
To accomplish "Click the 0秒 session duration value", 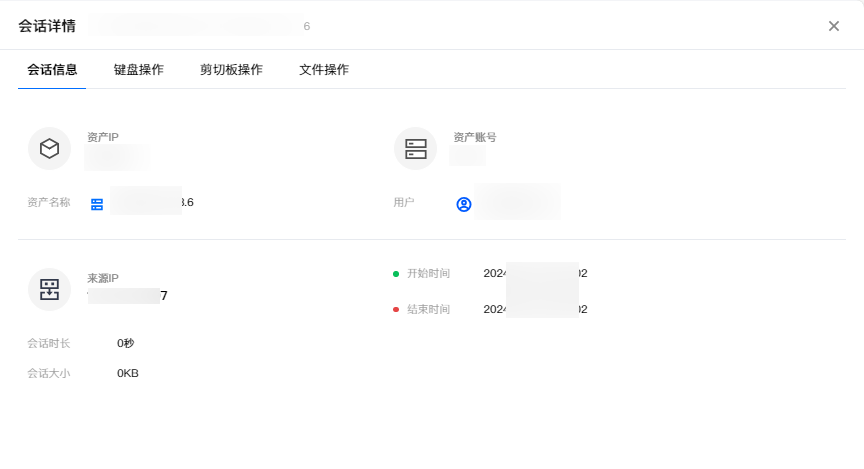I will coord(125,343).
